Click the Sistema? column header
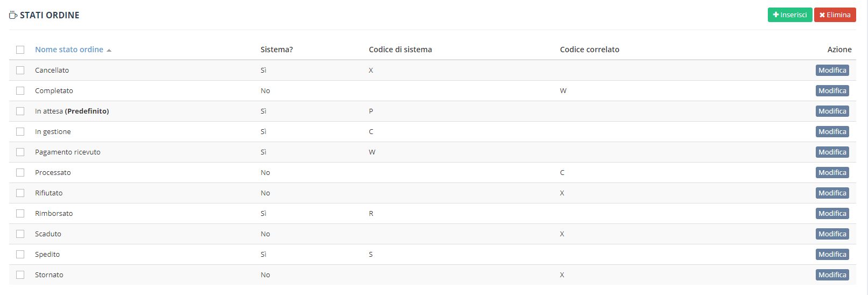This screenshot has height=295, width=868. (x=277, y=50)
